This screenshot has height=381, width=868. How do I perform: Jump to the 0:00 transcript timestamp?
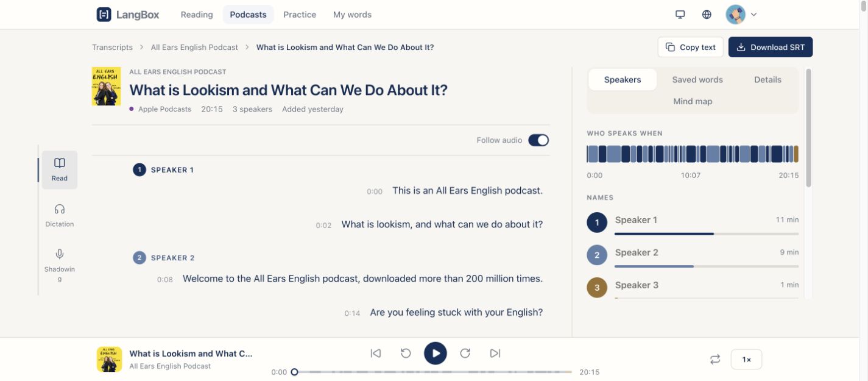375,191
